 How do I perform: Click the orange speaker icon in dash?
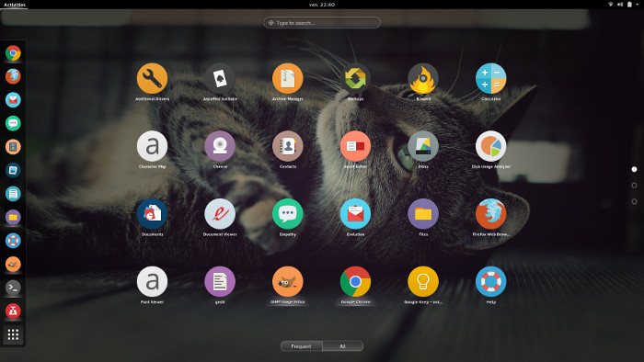13,147
